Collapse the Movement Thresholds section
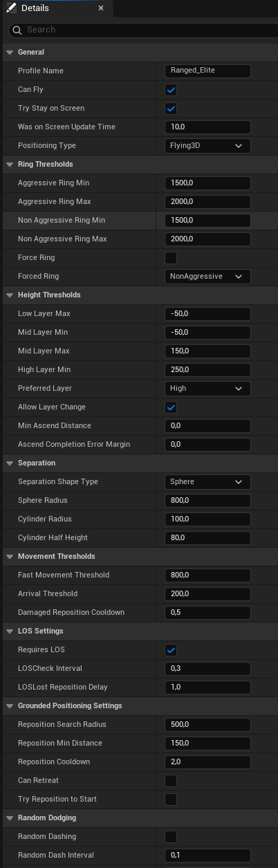This screenshot has height=868, width=278. click(9, 557)
